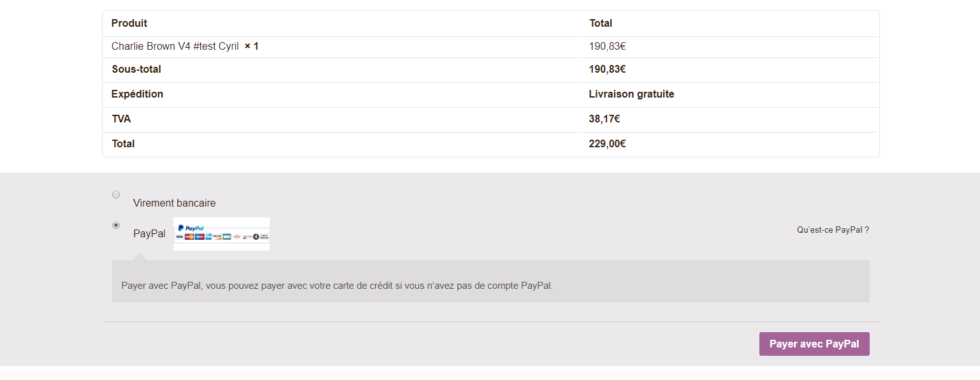
Task: Click the Maestro card icon
Action: click(200, 237)
